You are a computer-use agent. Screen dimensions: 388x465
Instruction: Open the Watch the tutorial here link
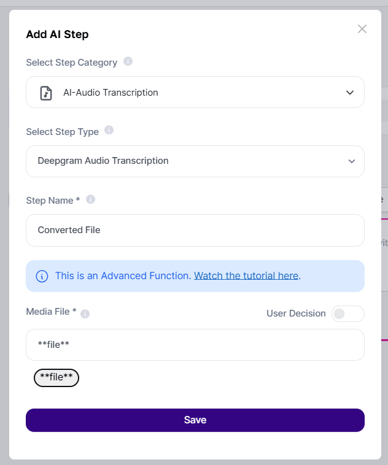tap(246, 276)
